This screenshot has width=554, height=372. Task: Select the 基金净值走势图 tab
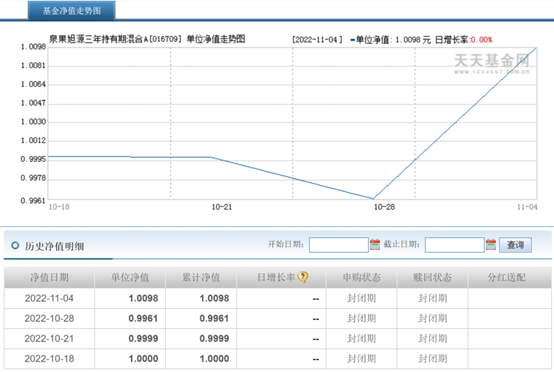(72, 11)
